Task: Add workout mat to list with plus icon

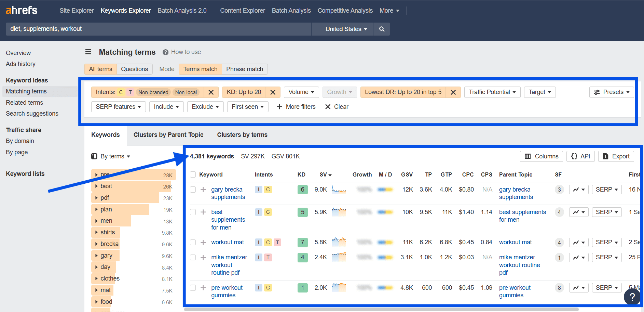Action: [203, 242]
